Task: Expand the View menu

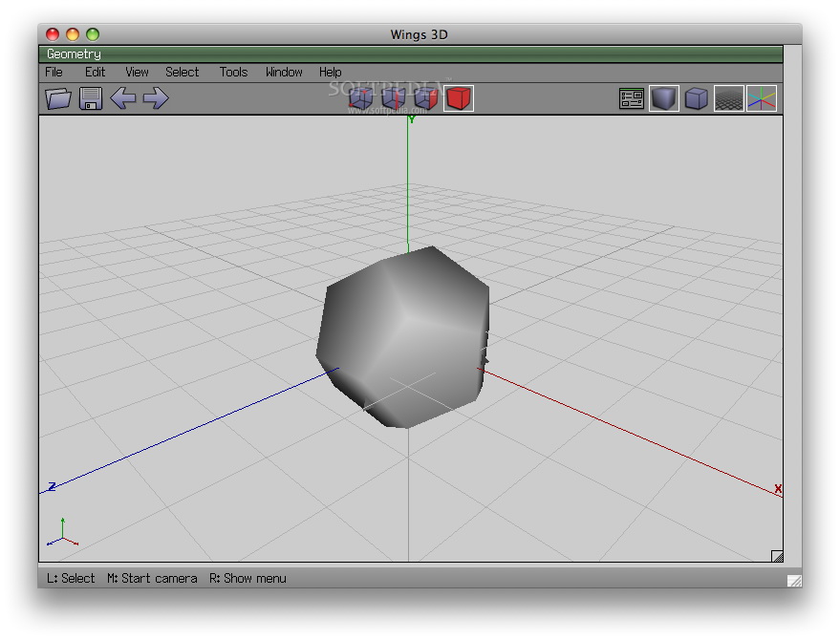Action: [x=137, y=72]
